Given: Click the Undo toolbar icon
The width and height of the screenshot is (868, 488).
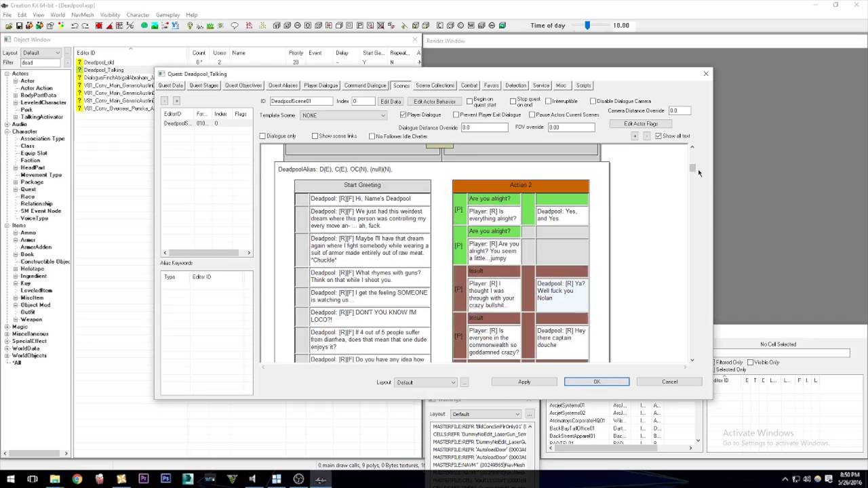Looking at the screenshot, I should [75, 26].
